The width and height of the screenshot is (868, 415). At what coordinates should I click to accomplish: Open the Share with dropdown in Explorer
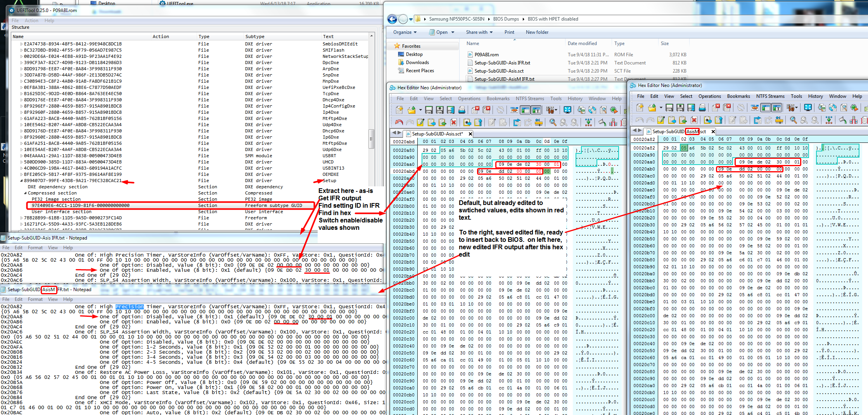[x=479, y=32]
